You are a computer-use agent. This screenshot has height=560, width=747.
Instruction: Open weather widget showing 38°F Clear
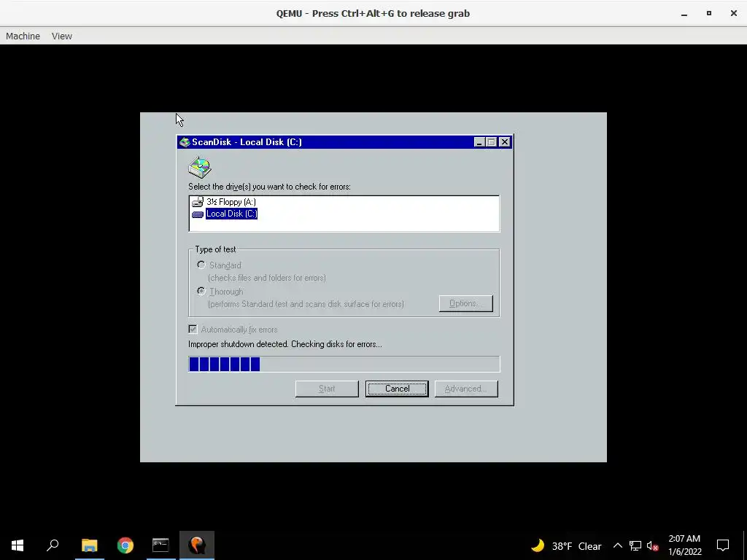point(566,545)
